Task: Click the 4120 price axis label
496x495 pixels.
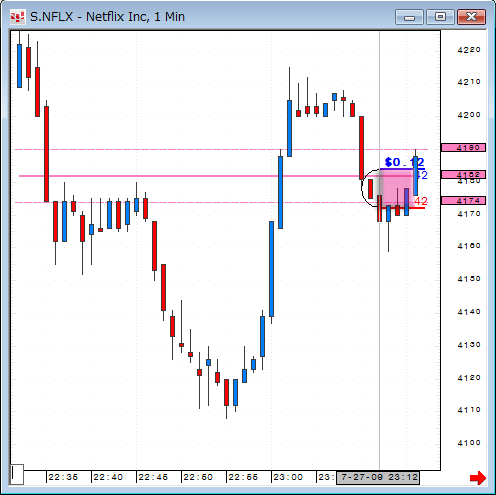Action: [x=469, y=378]
